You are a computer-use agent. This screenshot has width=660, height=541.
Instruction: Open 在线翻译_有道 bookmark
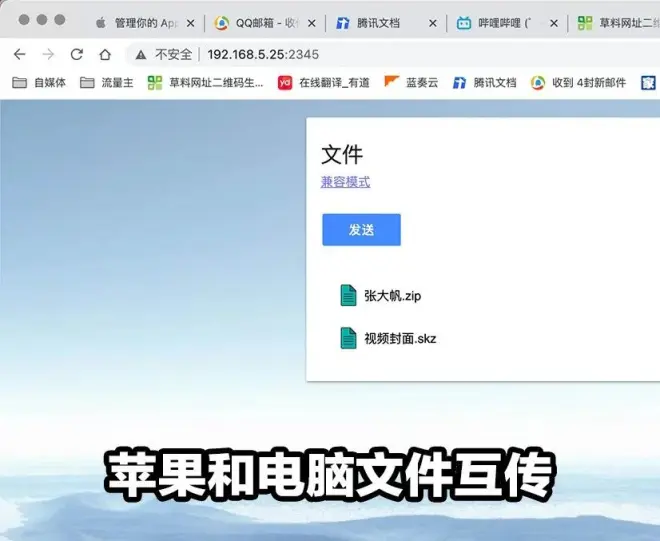pos(325,83)
